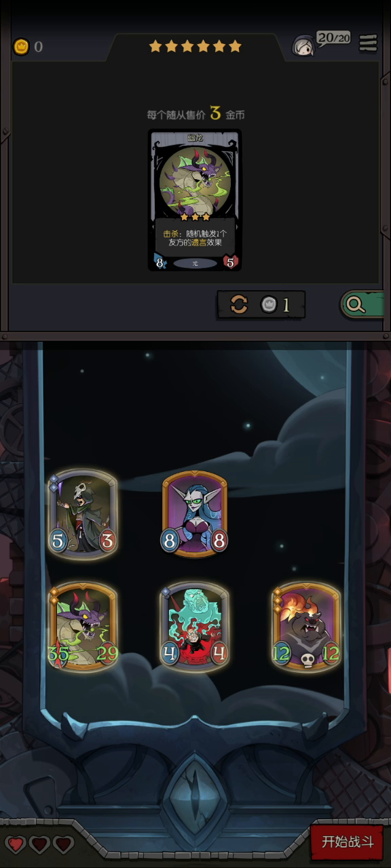Select the blue-haired elf minion 8/8
The height and width of the screenshot is (868, 391).
(194, 514)
